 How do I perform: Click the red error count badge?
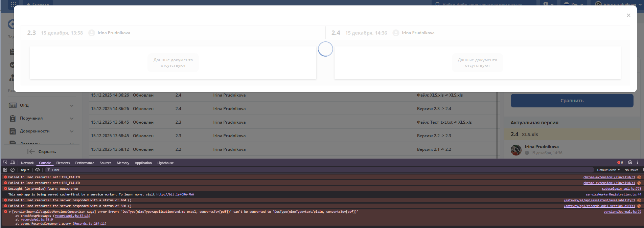[x=620, y=163]
